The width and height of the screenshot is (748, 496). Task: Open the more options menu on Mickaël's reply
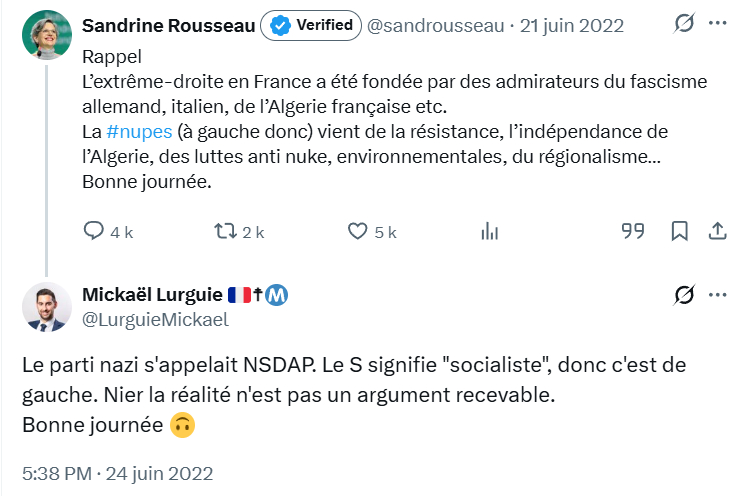point(717,295)
